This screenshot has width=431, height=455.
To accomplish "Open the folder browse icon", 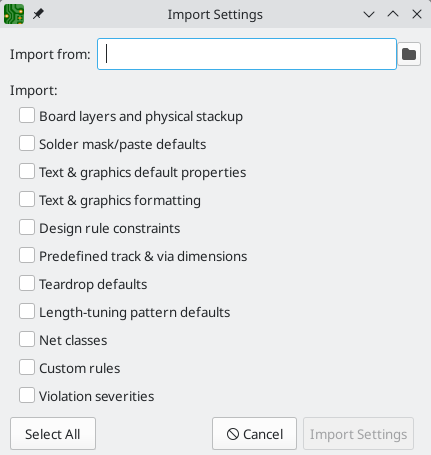I will [x=409, y=54].
